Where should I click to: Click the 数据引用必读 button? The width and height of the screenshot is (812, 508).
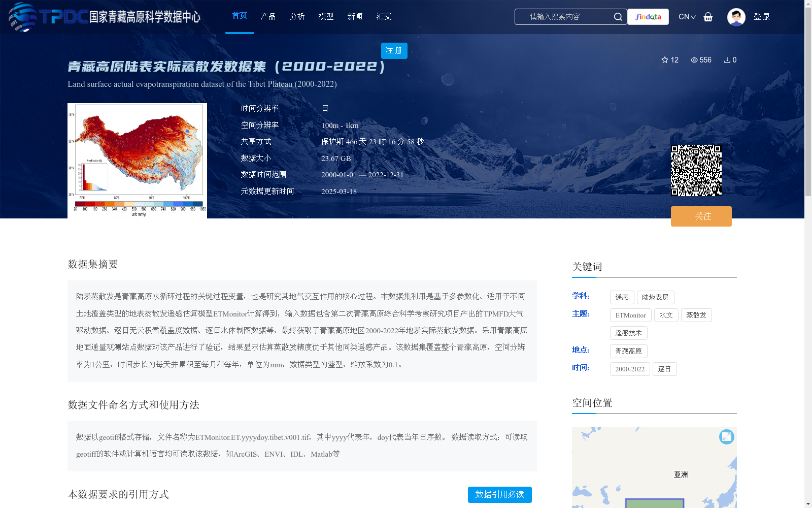click(x=500, y=495)
